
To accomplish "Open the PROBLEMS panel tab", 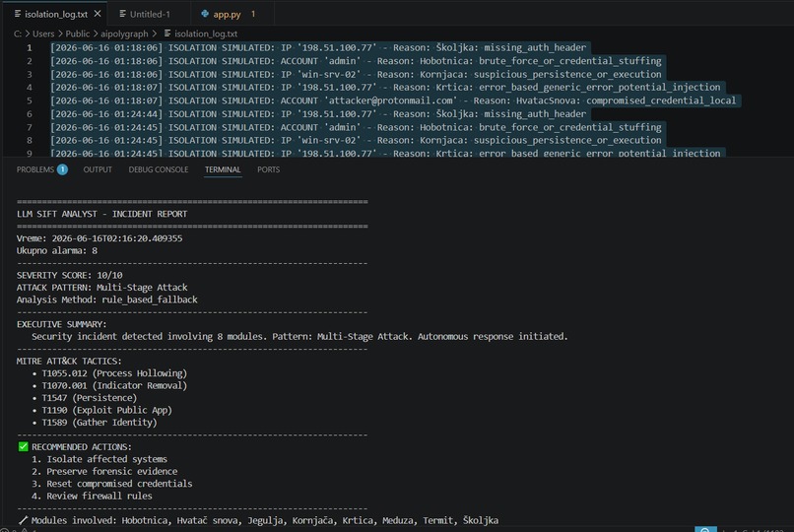I will pos(42,169).
